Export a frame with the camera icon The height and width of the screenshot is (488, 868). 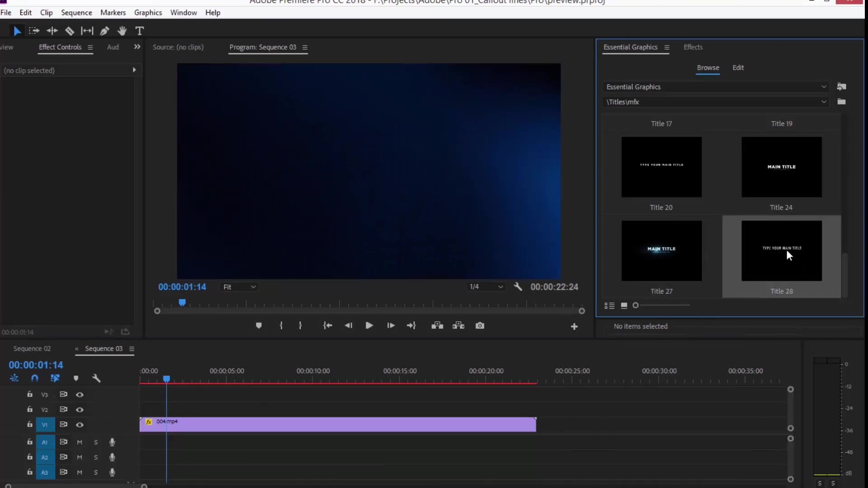(480, 325)
